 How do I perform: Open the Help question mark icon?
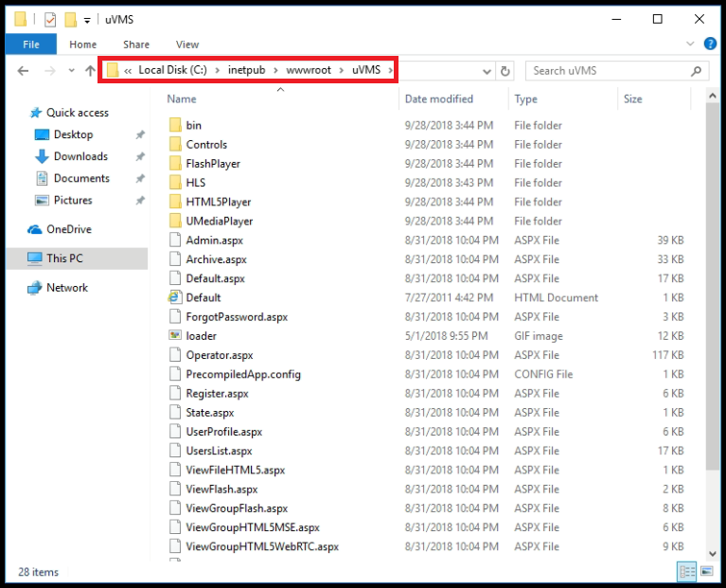coord(710,44)
